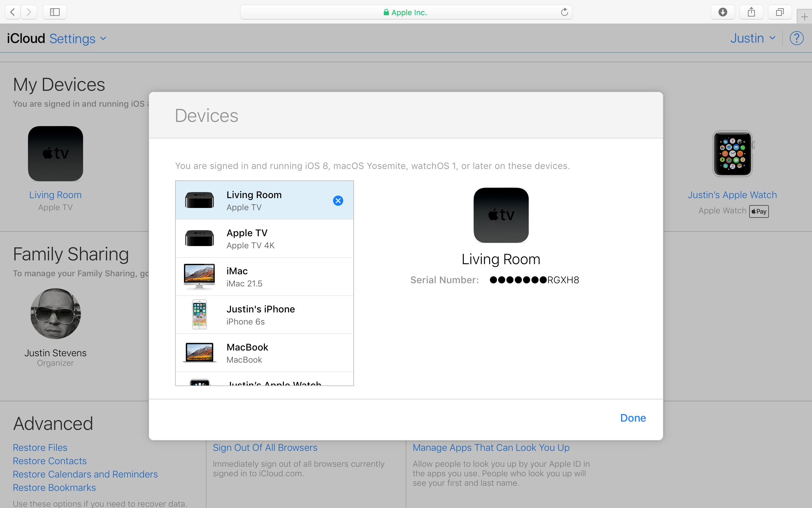This screenshot has width=812, height=508.
Task: Click the MacBook list icon
Action: point(199,352)
